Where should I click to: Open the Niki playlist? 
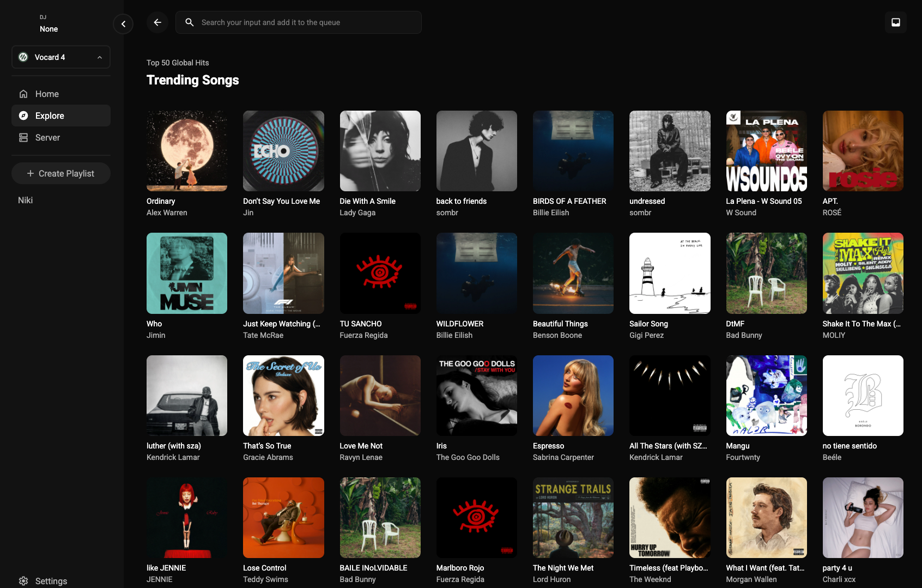tap(25, 200)
